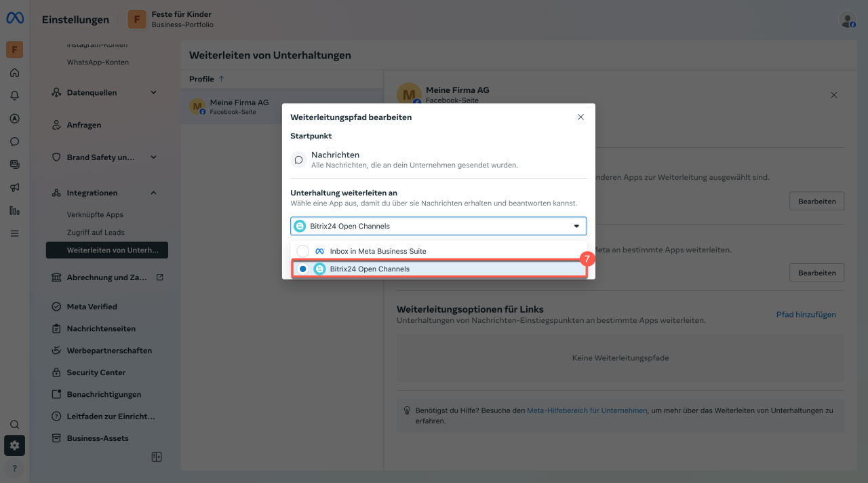Image resolution: width=868 pixels, height=483 pixels.
Task: Open the inbox chat bubble icon in rail
Action: [x=14, y=142]
